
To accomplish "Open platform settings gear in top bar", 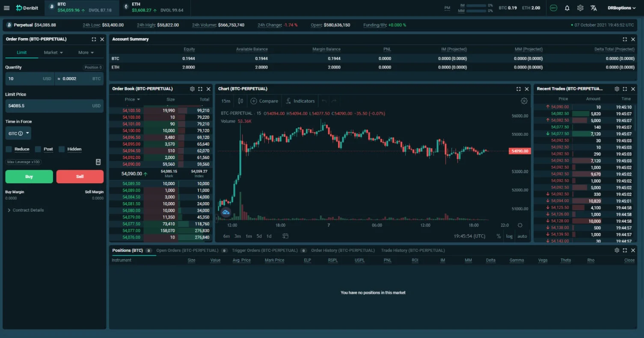I will [580, 8].
